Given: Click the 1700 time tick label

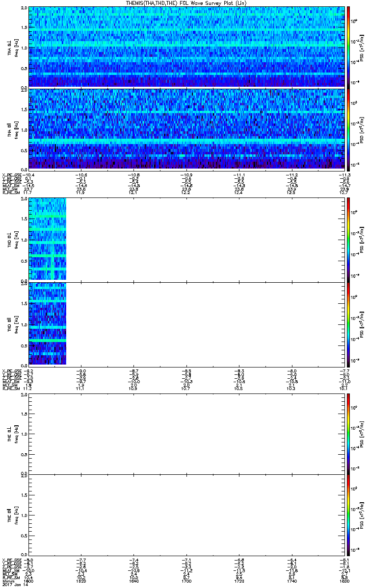Looking at the screenshot, I should (x=186, y=581).
